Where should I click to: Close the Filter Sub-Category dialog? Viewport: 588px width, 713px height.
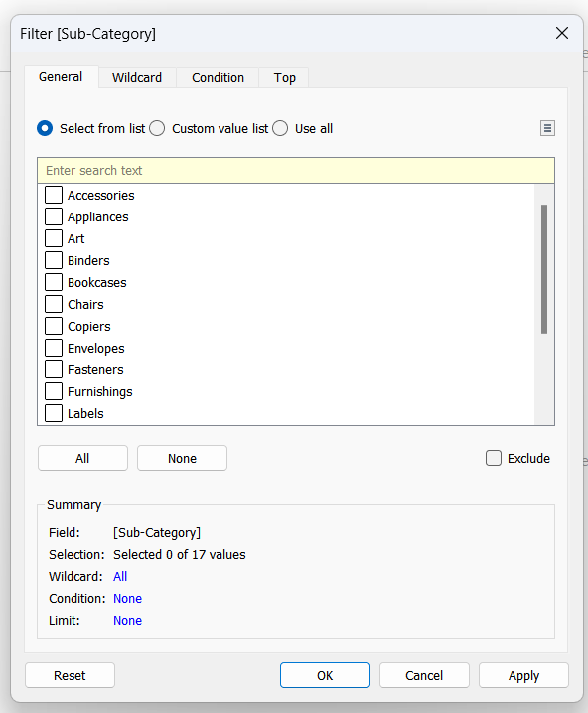(562, 33)
